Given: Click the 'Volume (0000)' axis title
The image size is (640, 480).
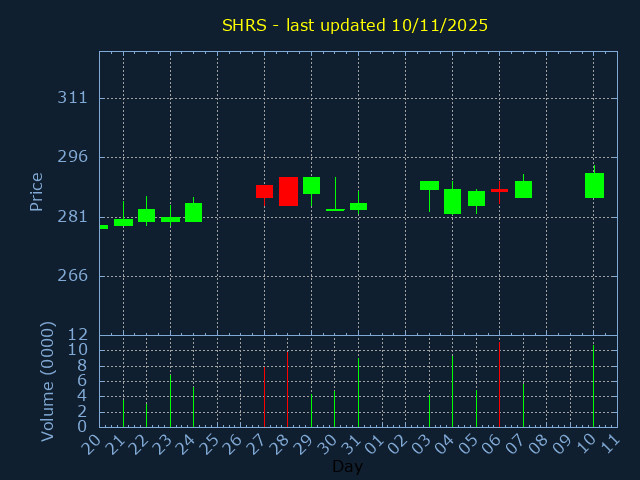Looking at the screenshot, I should coord(47,381).
